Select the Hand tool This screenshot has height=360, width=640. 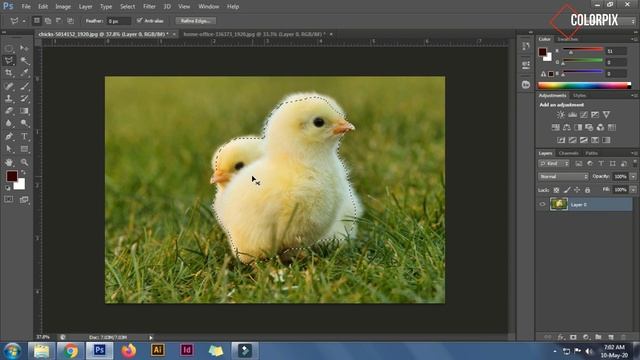click(x=9, y=162)
